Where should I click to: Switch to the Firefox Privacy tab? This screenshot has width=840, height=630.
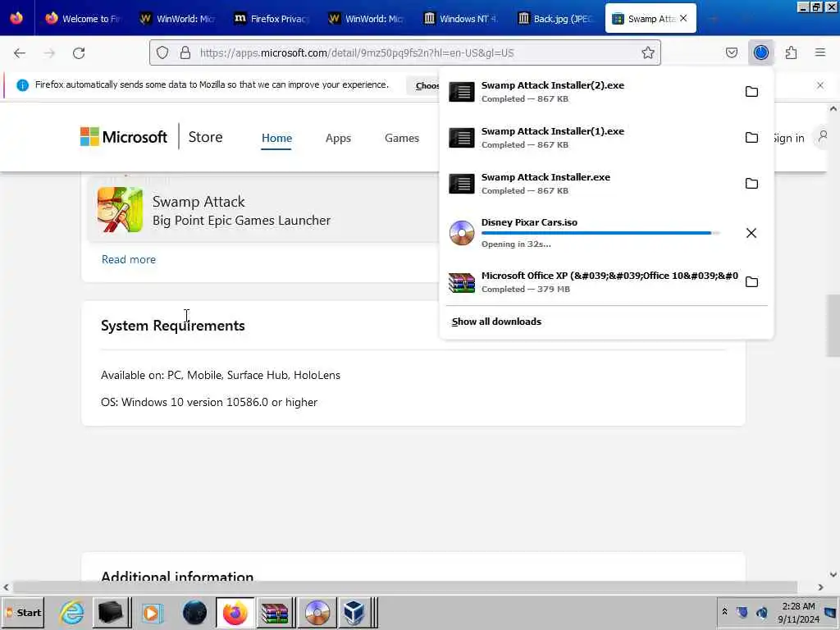[x=272, y=18]
